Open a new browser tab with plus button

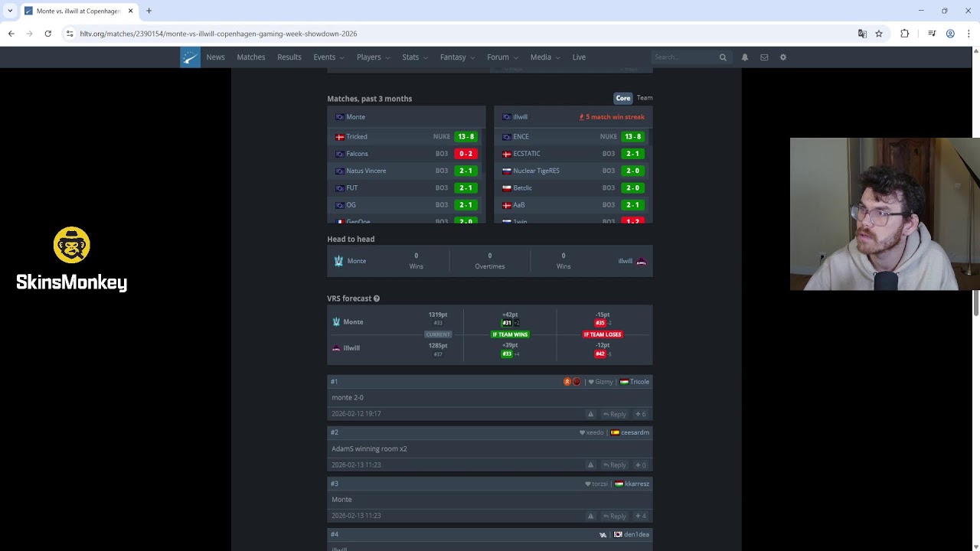point(149,11)
